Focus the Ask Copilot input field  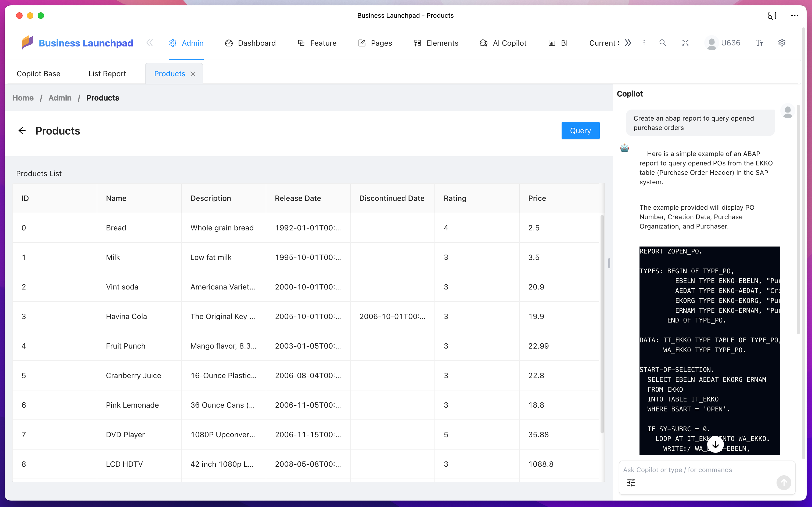(698, 470)
